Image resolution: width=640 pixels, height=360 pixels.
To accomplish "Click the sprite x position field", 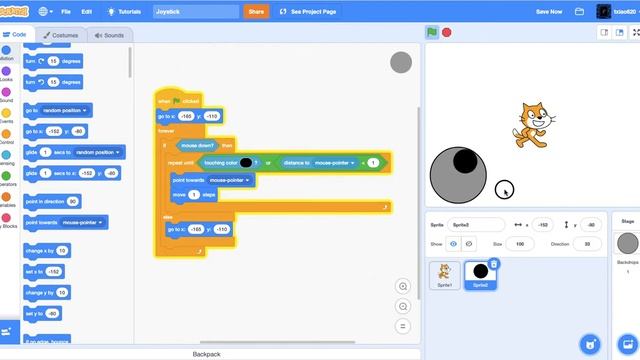I will [x=542, y=225].
